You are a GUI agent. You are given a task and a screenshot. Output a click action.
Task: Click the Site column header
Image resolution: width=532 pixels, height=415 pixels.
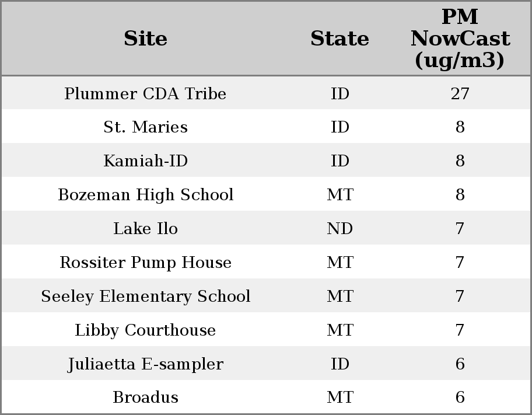tap(145, 39)
